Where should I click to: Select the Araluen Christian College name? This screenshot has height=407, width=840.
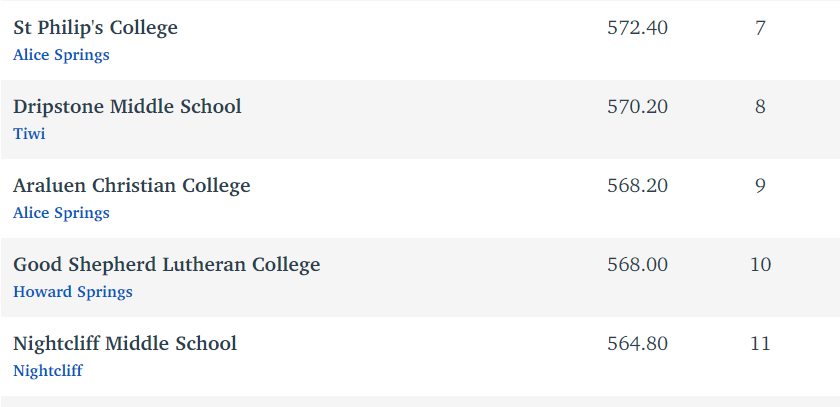point(132,185)
